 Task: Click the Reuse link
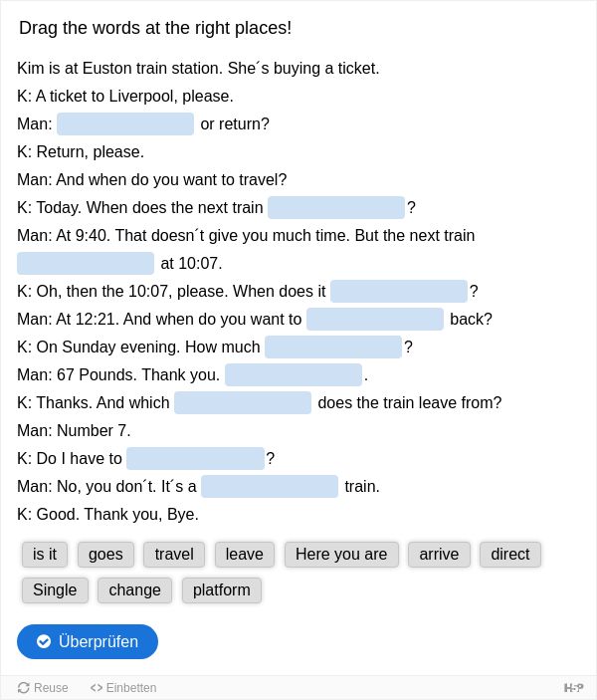43,688
